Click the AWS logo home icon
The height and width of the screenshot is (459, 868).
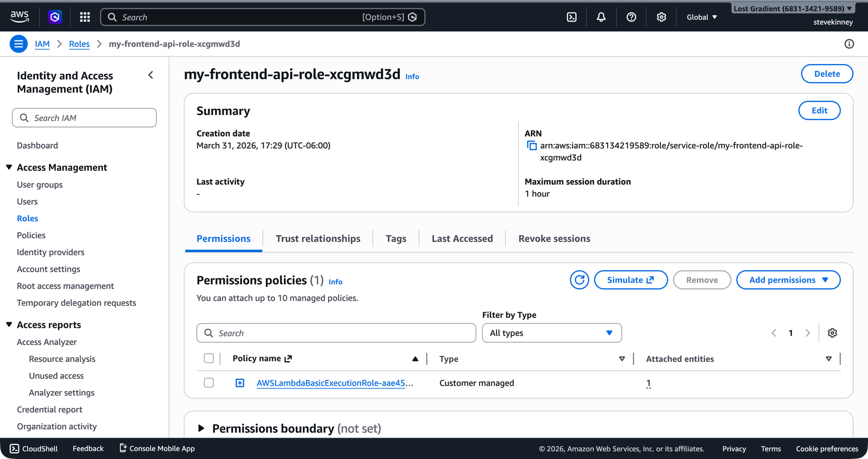click(x=20, y=17)
